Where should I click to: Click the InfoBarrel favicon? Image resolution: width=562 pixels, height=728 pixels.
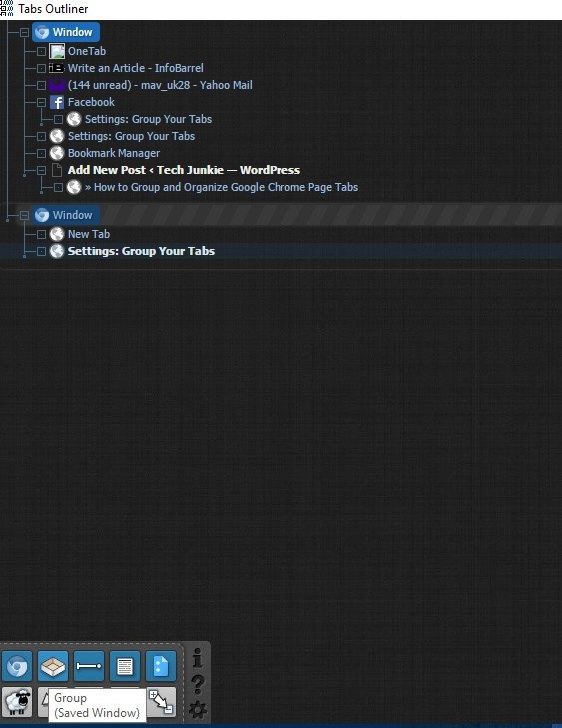(x=57, y=68)
